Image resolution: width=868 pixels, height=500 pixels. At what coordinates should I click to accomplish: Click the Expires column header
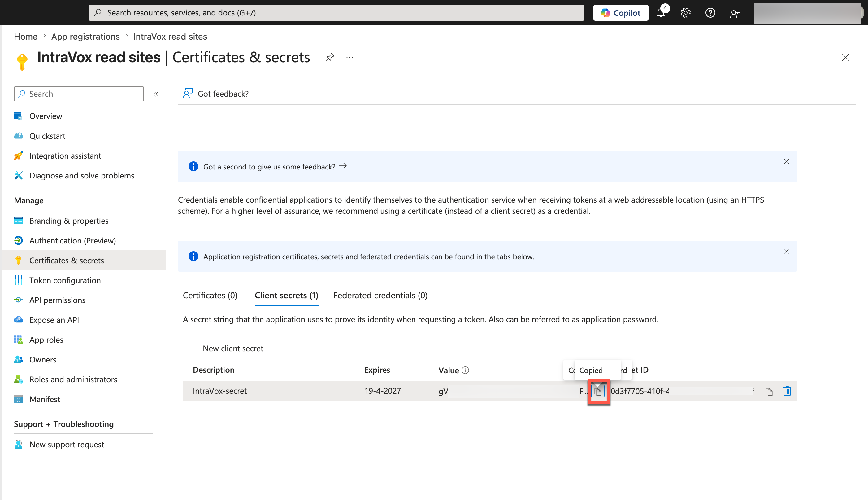(x=377, y=370)
